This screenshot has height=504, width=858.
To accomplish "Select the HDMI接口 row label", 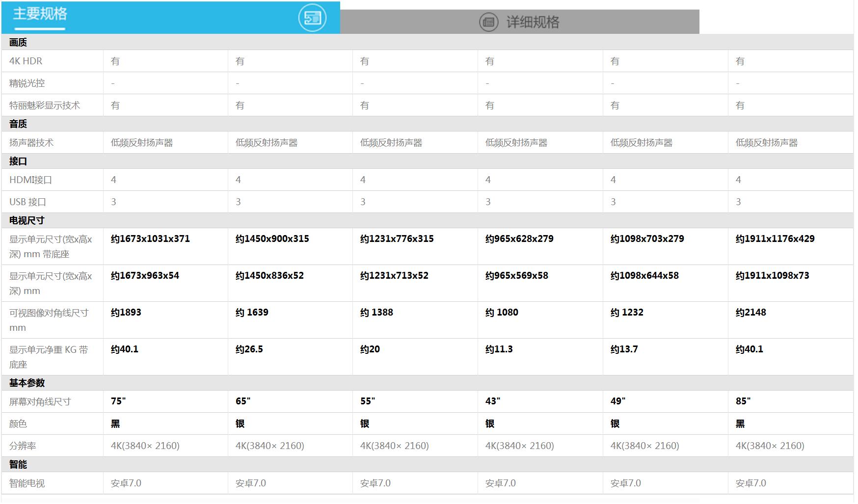I will [30, 180].
